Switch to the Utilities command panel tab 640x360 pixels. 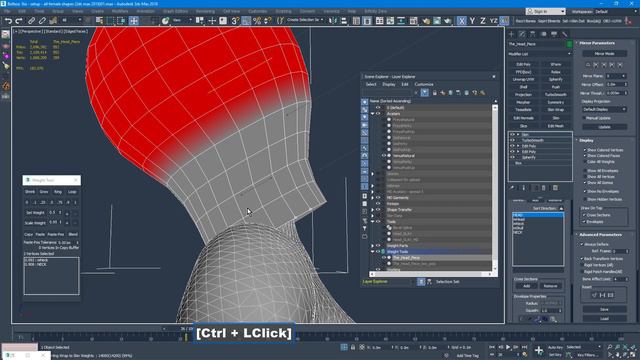[x=564, y=34]
